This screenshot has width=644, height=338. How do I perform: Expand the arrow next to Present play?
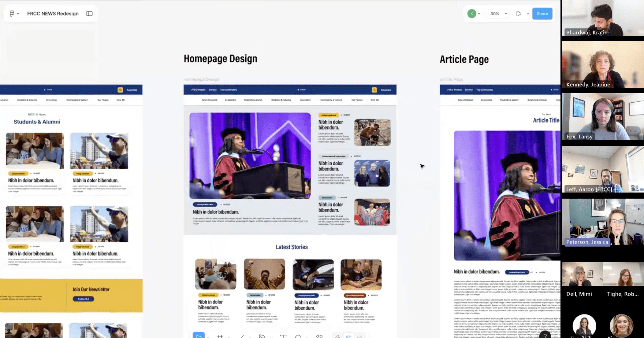528,14
